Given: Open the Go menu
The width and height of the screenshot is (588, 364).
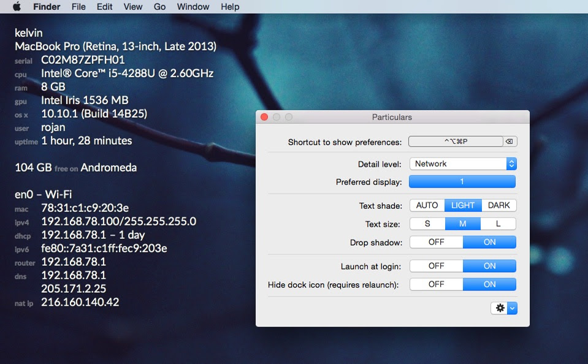Looking at the screenshot, I should (159, 7).
